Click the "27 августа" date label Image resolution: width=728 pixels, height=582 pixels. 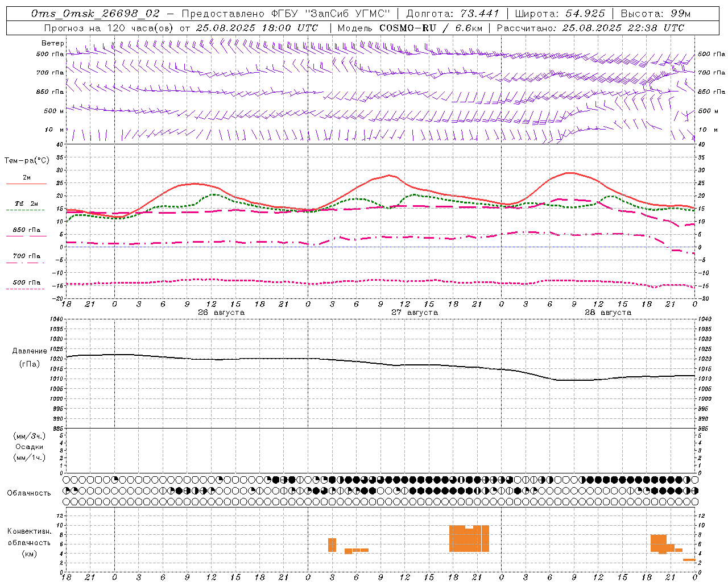415,313
